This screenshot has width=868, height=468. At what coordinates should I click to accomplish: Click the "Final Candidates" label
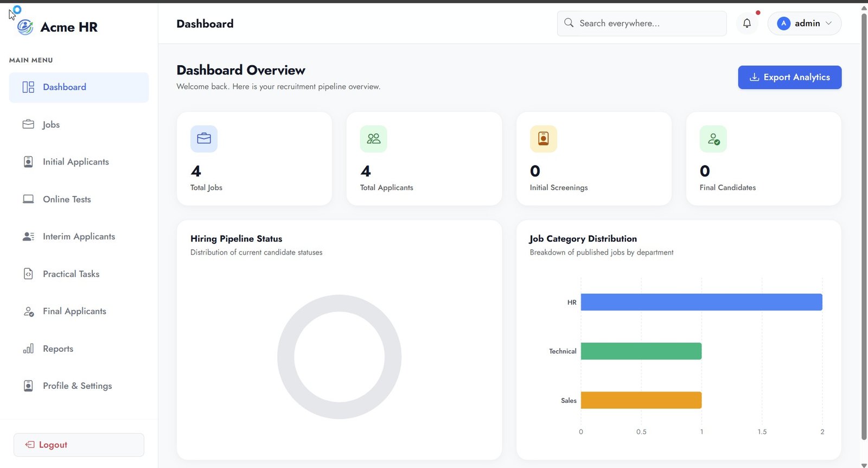pos(727,187)
